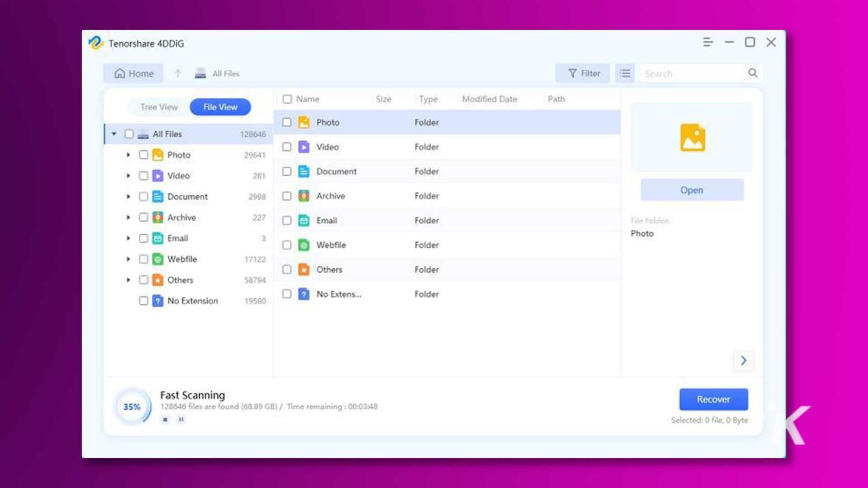Click the Document icon in sidebar tree
Screen dimensions: 868x488
point(157,196)
